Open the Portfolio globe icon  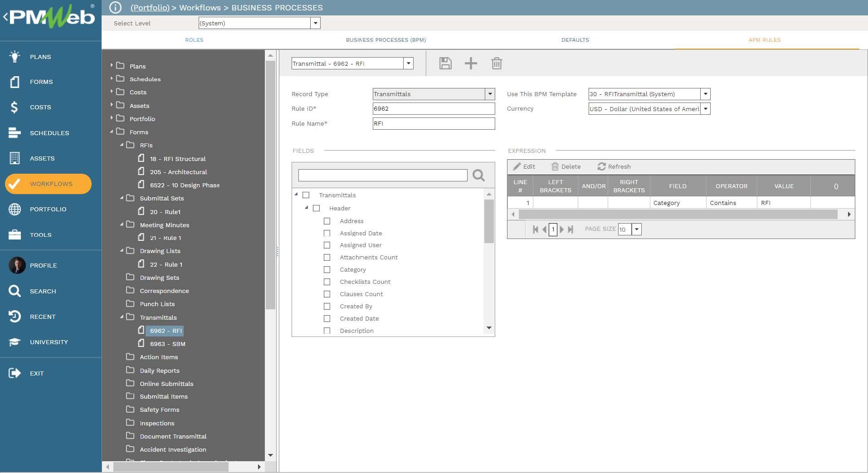(15, 209)
